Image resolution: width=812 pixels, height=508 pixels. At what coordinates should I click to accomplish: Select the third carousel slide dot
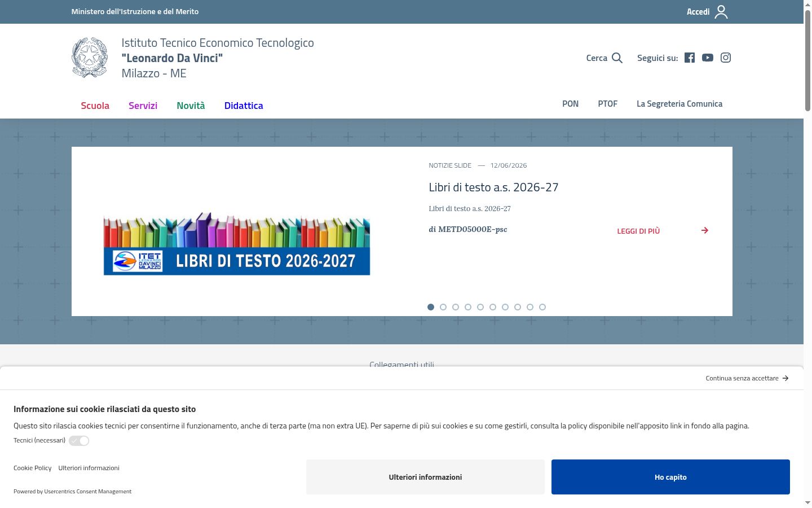click(456, 307)
